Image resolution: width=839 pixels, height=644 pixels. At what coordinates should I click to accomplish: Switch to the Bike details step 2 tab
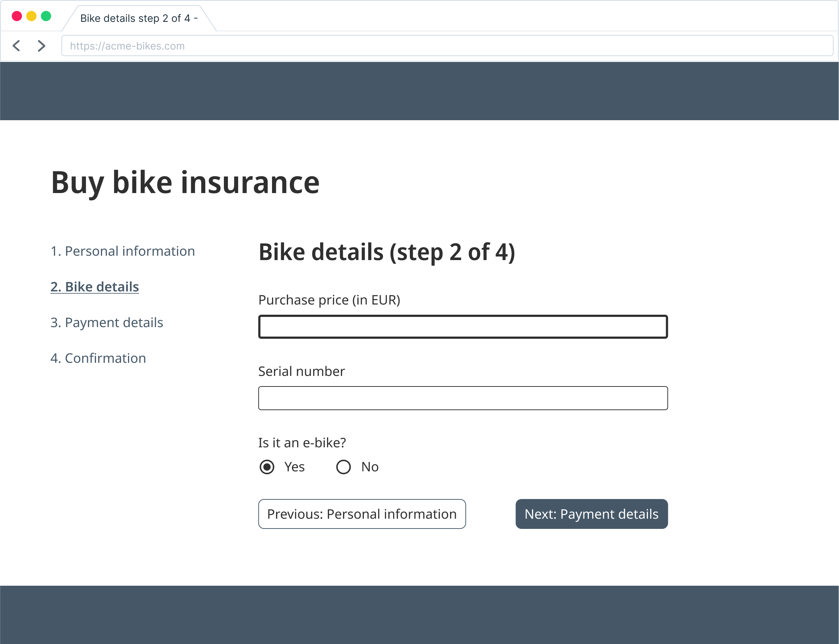click(x=138, y=17)
